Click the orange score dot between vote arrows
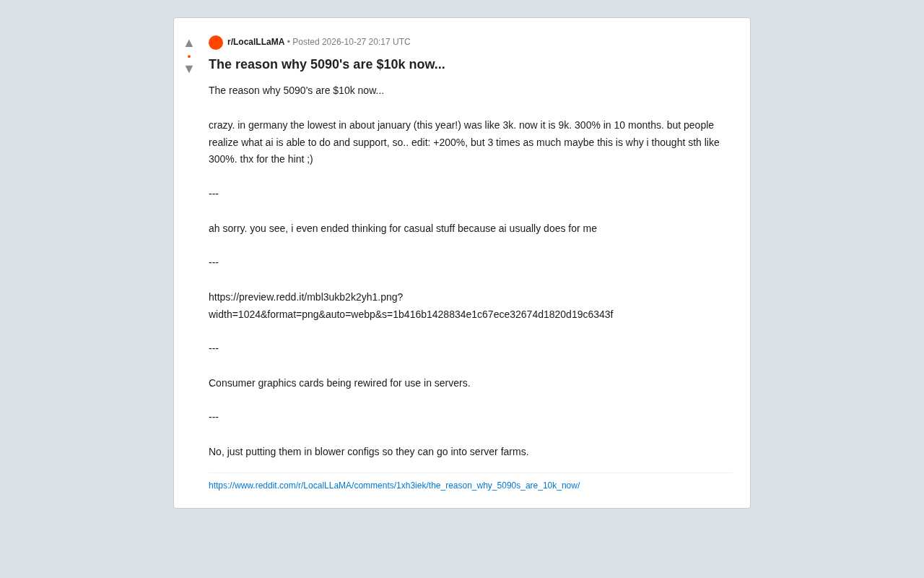The width and height of the screenshot is (924, 578). pyautogui.click(x=189, y=56)
